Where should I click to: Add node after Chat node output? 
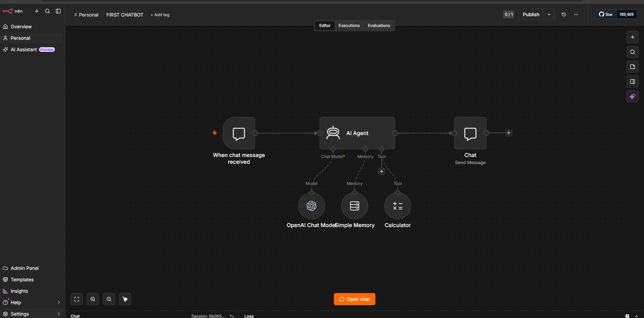[509, 133]
